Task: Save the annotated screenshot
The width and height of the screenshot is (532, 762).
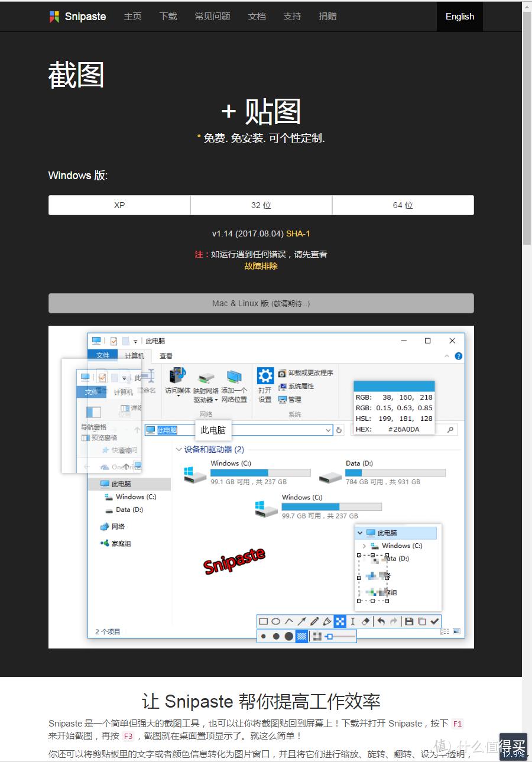Action: pyautogui.click(x=409, y=621)
